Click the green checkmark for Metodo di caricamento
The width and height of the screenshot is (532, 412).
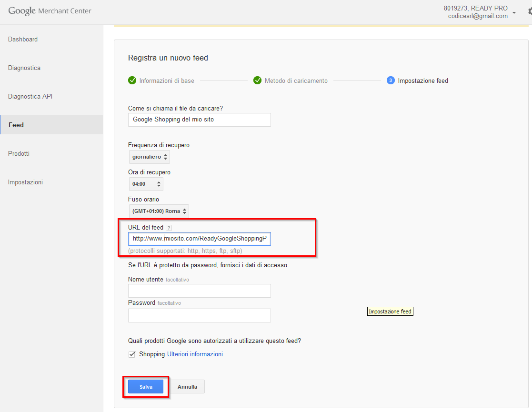[x=258, y=80]
